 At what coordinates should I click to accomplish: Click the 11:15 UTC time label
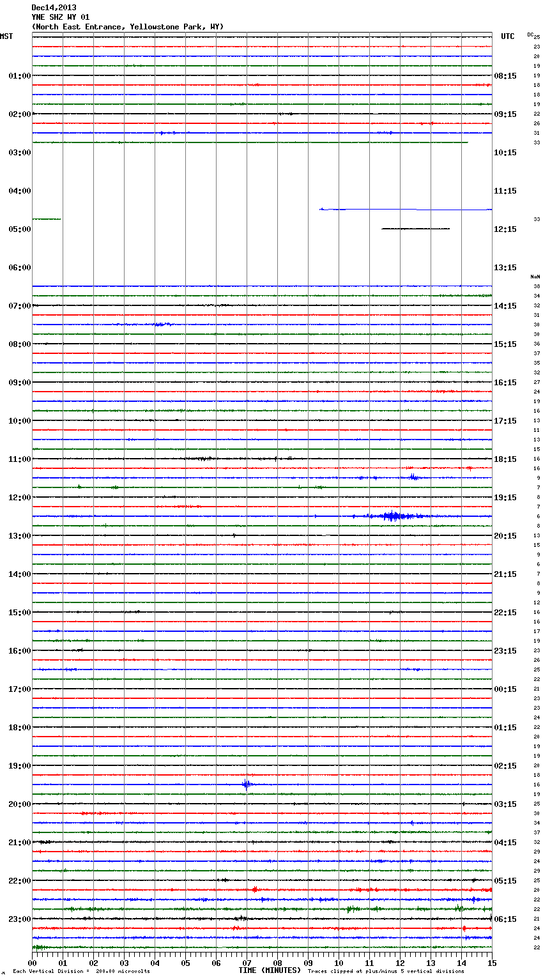(x=505, y=191)
